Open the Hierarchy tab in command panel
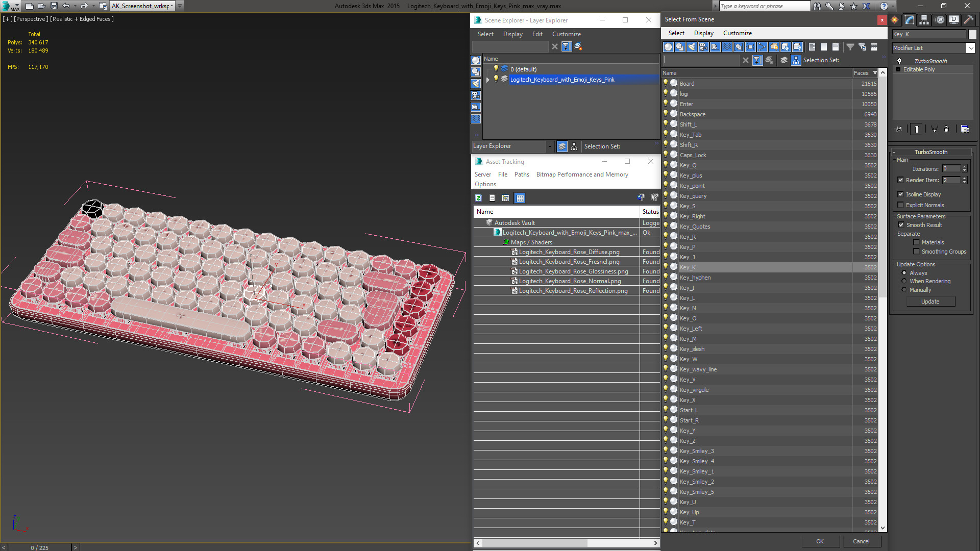 coord(924,20)
